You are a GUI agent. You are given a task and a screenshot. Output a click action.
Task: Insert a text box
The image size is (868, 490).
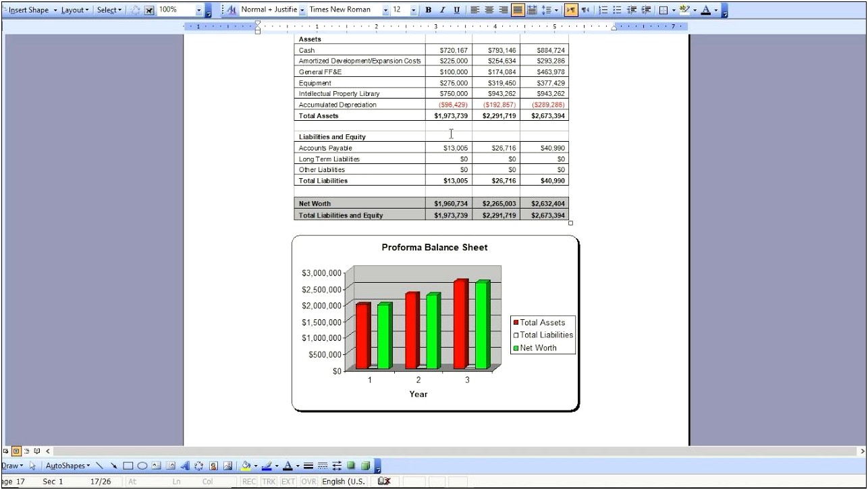pos(157,466)
